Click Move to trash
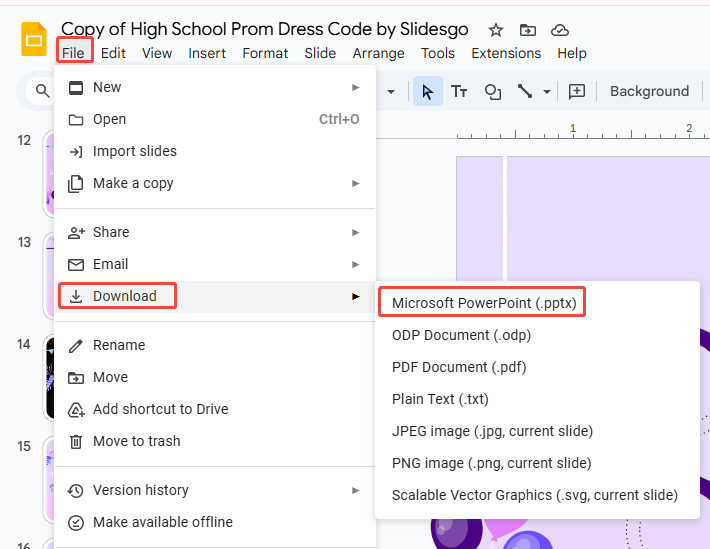710x549 pixels. coord(136,441)
